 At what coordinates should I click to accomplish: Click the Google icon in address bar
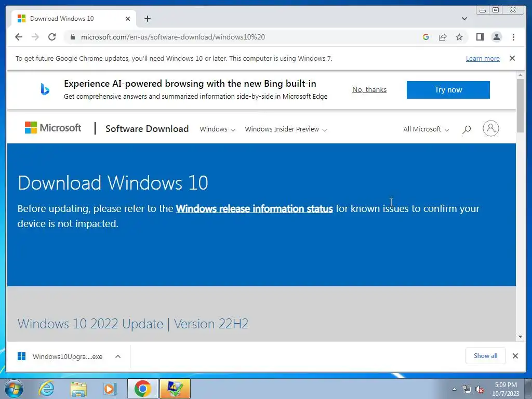pos(426,37)
